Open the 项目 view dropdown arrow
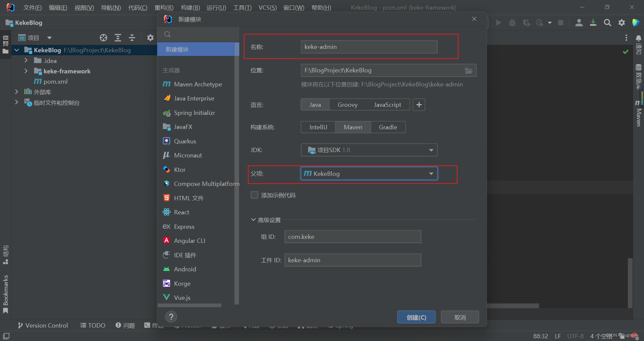This screenshot has height=341, width=644. click(x=49, y=38)
